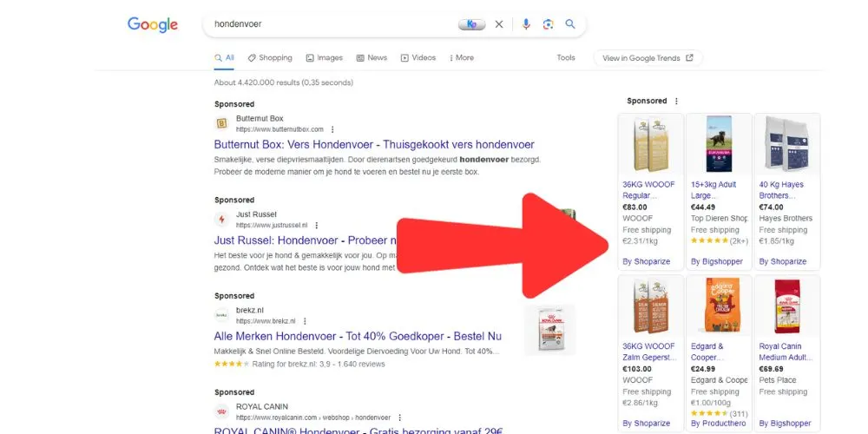Clear the search box with the X icon

[499, 24]
